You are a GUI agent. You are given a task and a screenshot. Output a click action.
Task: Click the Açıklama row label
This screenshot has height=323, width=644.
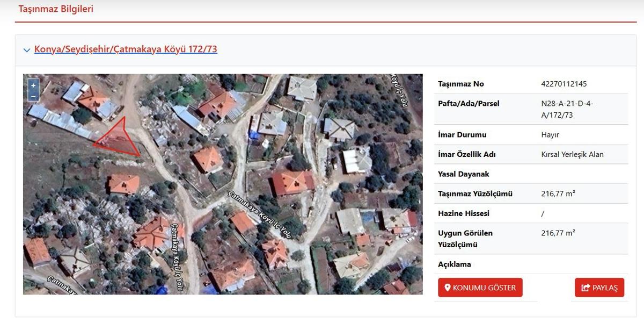click(454, 264)
